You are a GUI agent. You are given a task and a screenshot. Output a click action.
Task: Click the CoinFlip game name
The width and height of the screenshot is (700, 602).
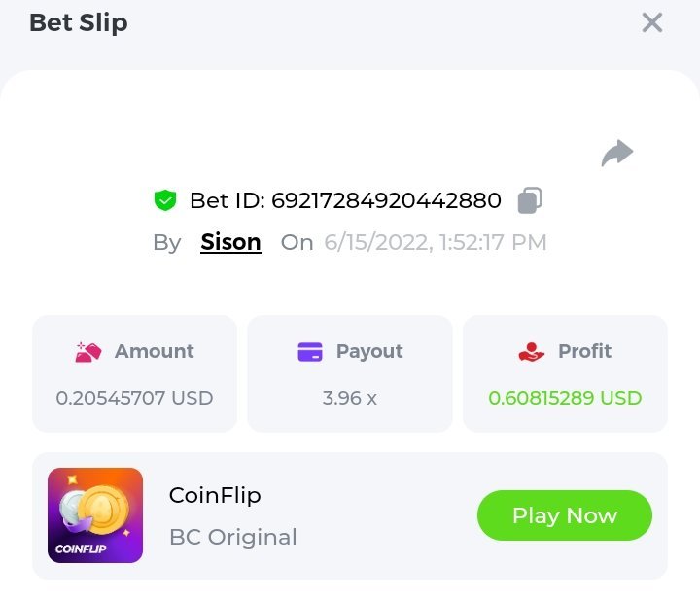[x=215, y=495]
